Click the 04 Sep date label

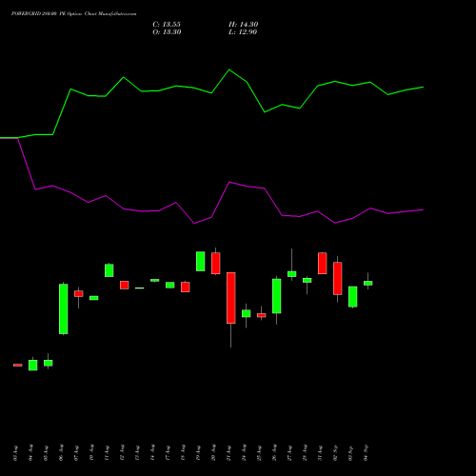[366, 453]
